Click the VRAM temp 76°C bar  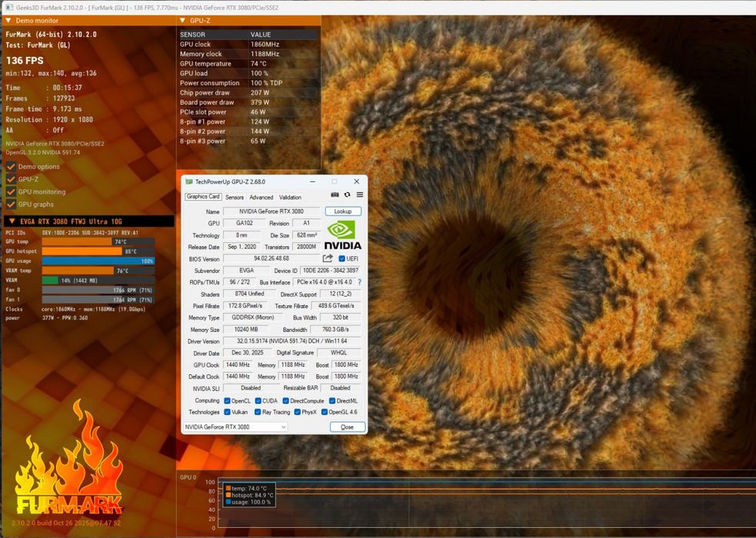(x=98, y=271)
